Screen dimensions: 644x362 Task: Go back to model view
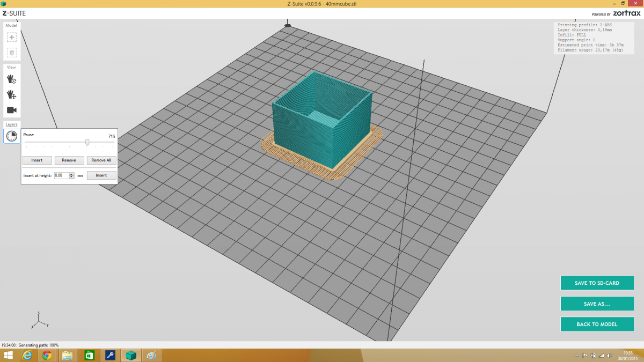coord(597,324)
